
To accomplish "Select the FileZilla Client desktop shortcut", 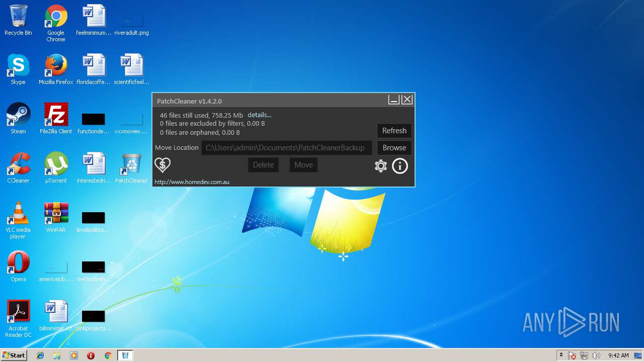I will 56,119.
